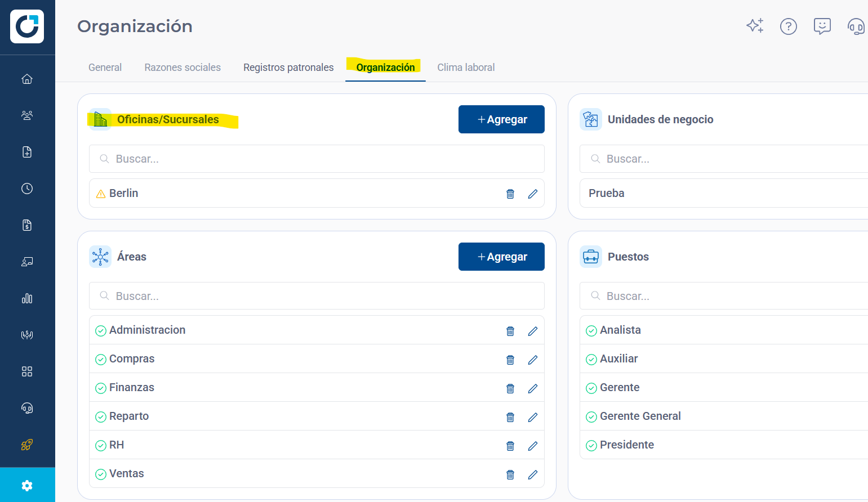Click the Puestos search field
The height and width of the screenshot is (502, 868).
[x=724, y=296]
